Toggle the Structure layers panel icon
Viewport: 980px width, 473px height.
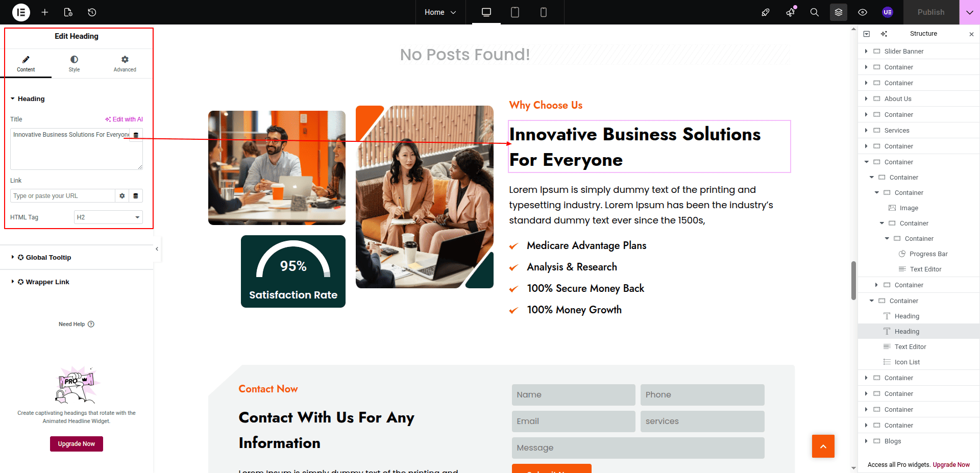839,12
